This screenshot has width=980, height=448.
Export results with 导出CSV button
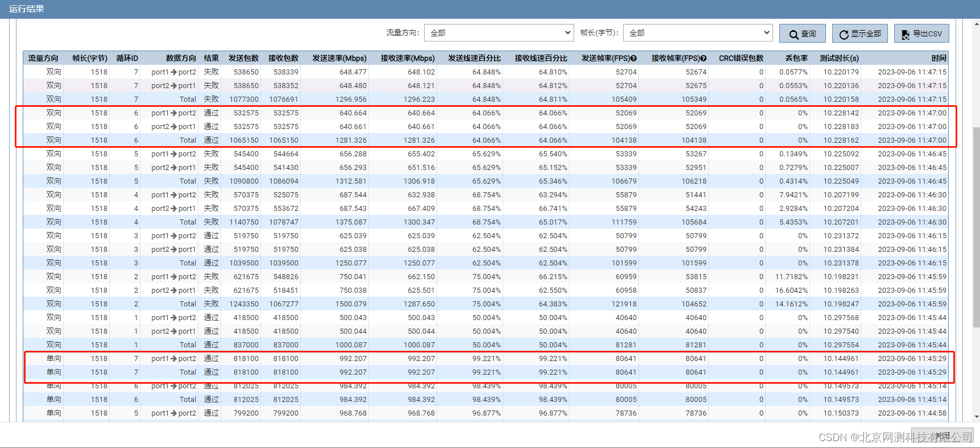click(x=921, y=34)
